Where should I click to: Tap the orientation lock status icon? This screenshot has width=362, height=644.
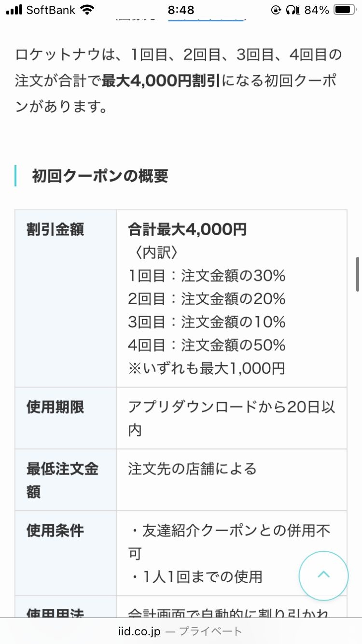coord(276,10)
